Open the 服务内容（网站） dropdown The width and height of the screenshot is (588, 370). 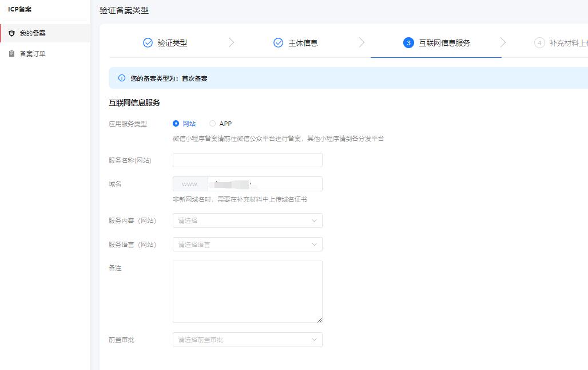(248, 221)
